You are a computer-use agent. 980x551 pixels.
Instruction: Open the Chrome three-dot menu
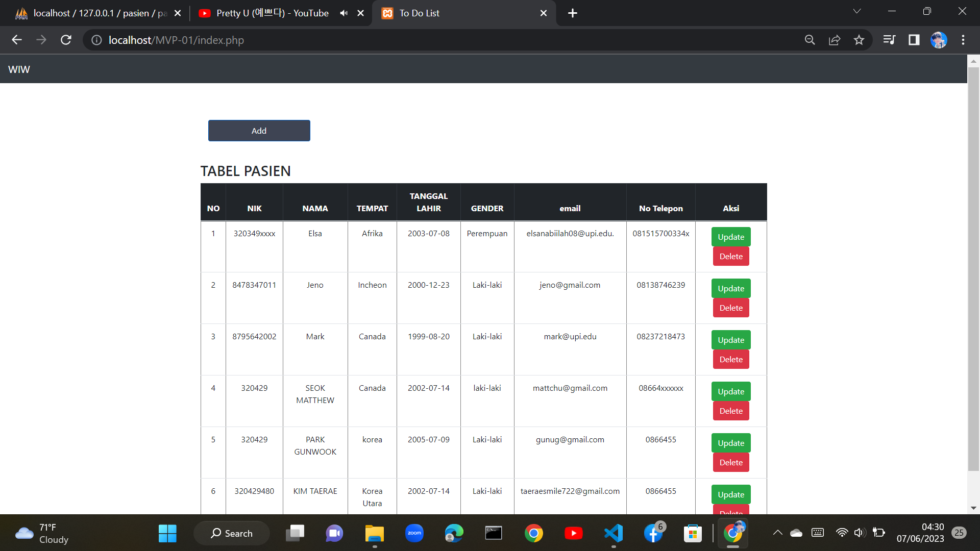pos(964,40)
